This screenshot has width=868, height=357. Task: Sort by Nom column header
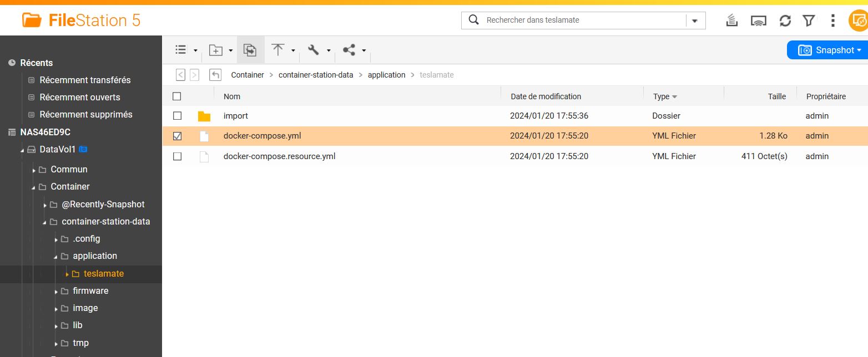(232, 96)
